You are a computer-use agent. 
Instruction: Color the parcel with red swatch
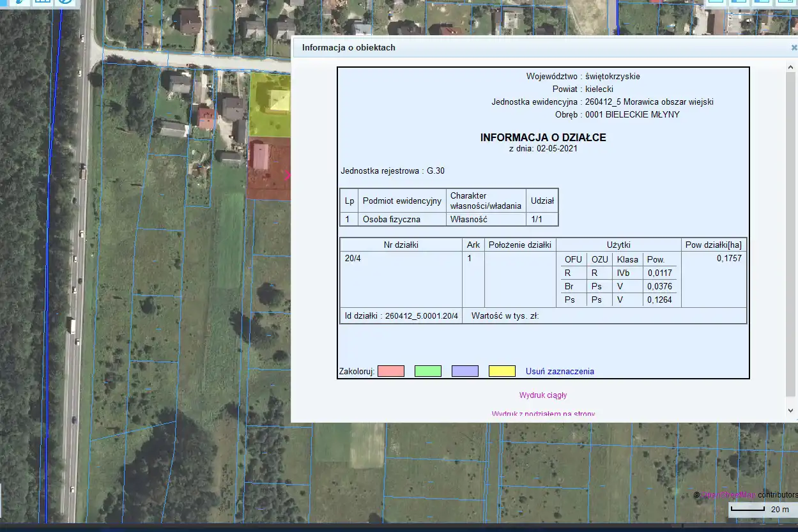[390, 371]
